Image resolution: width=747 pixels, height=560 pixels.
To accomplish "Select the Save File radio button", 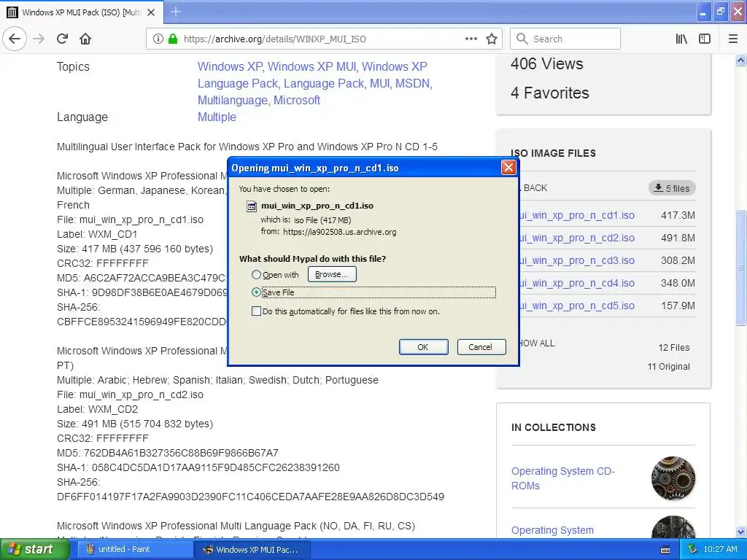I will (256, 292).
